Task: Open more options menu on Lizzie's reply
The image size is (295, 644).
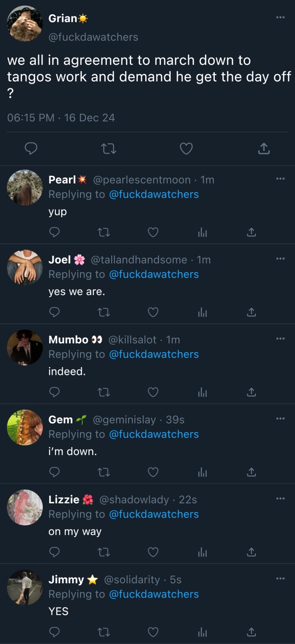Action: pos(280,498)
